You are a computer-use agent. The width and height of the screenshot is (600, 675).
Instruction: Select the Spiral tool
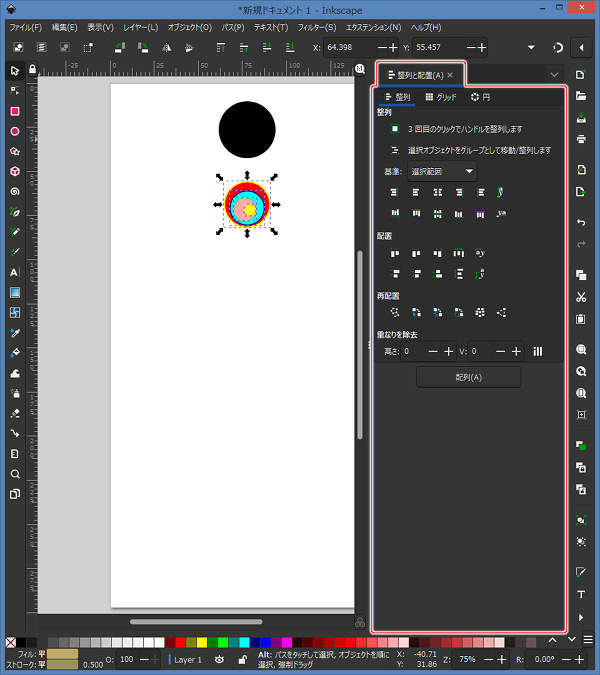(x=15, y=191)
